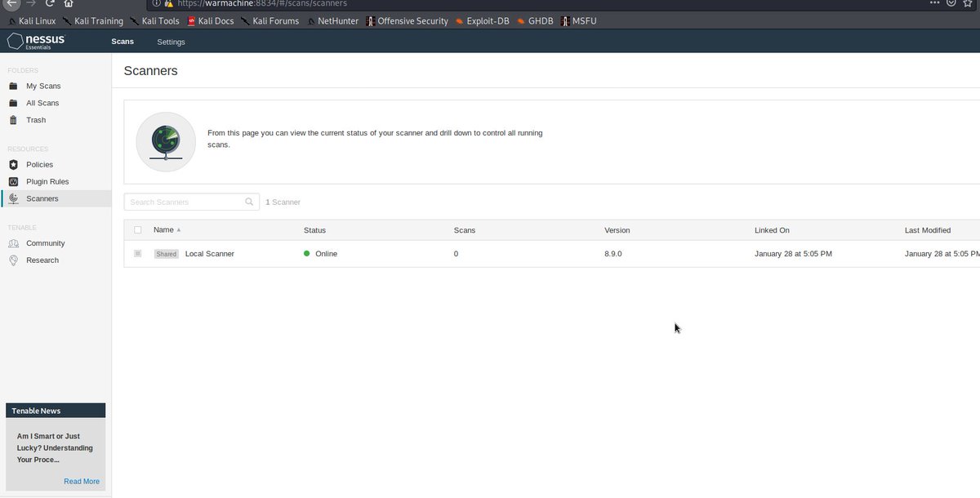Sort by Name column header arrow
Image resolution: width=980 pixels, height=498 pixels.
click(x=179, y=230)
